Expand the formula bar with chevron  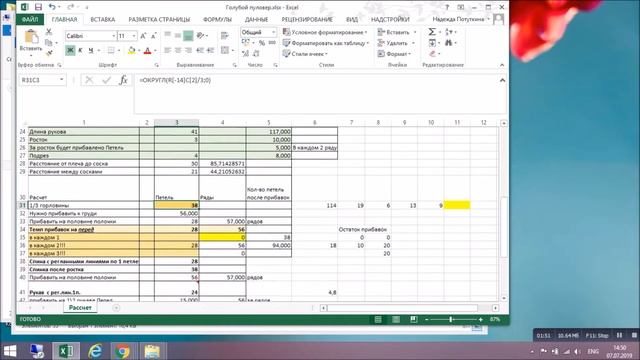[502, 80]
